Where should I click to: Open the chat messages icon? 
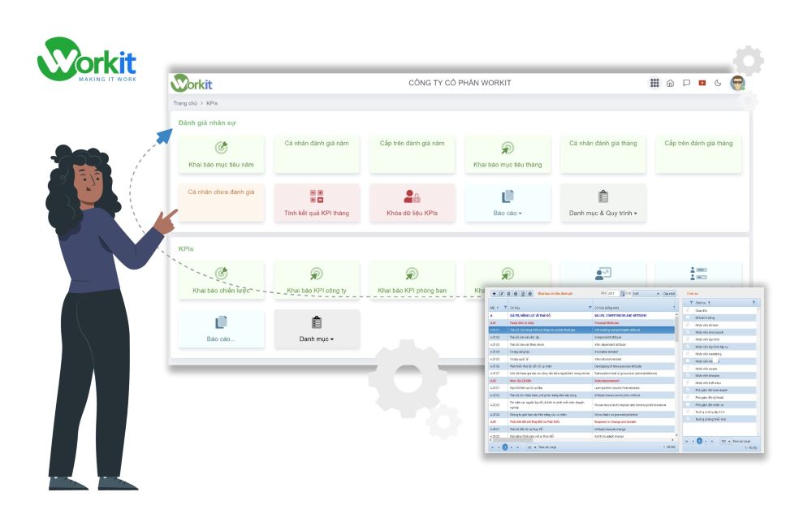[x=685, y=82]
